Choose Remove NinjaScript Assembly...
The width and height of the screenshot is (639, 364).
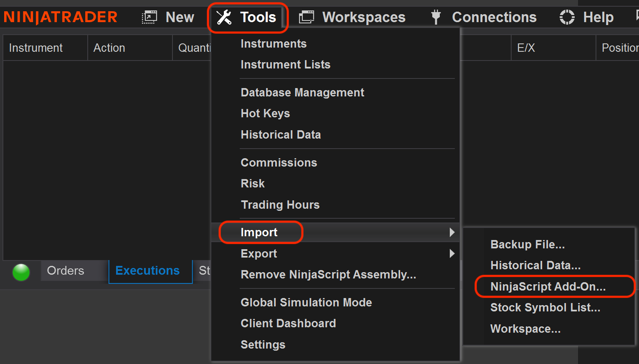tap(328, 275)
